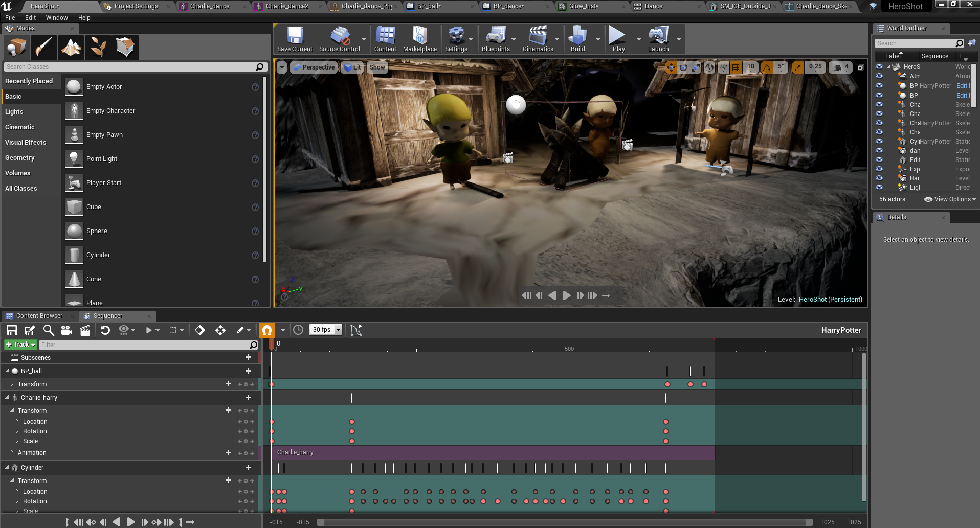Click the green Track add button
This screenshot has height=528, width=980.
coord(20,345)
